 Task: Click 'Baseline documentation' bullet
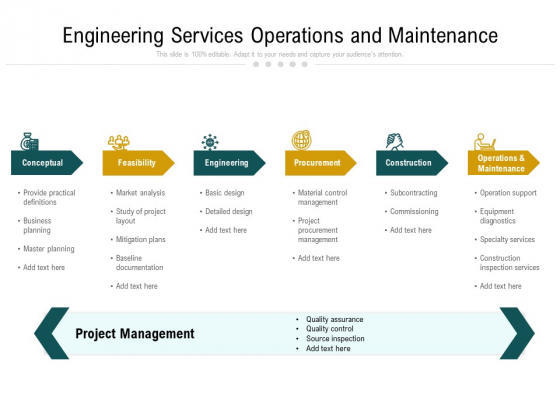click(x=139, y=262)
